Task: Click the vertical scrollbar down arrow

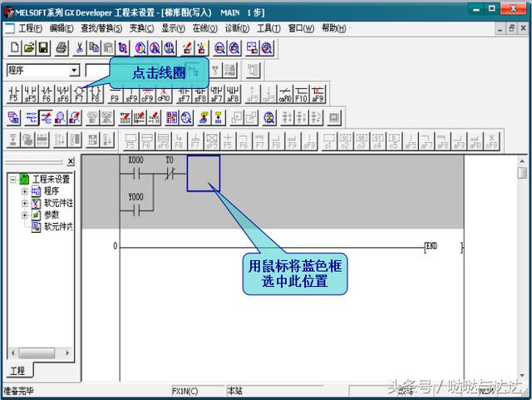Action: click(x=522, y=376)
